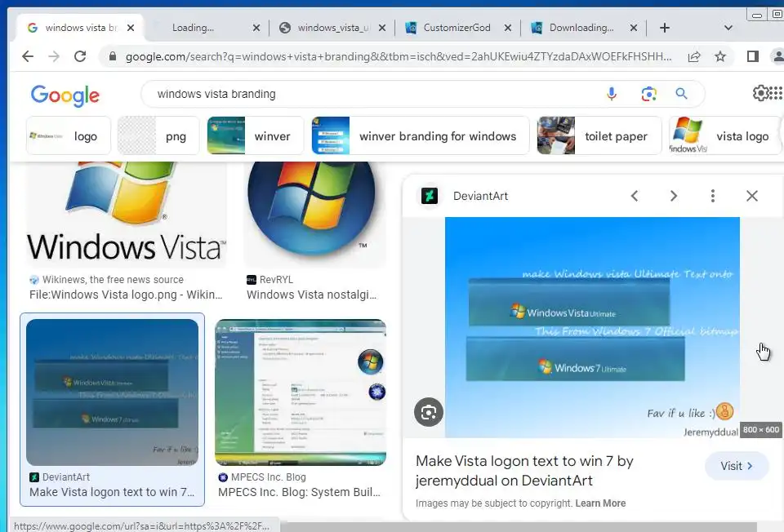Select 'winver branding for windows' chip
Screen dimensions: 784x532
point(420,136)
